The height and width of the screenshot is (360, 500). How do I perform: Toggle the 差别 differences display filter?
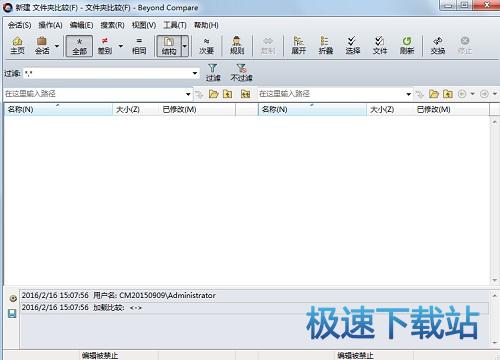coord(105,46)
